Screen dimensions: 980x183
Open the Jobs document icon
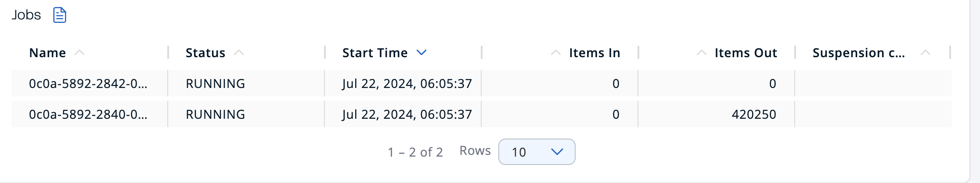tap(60, 15)
